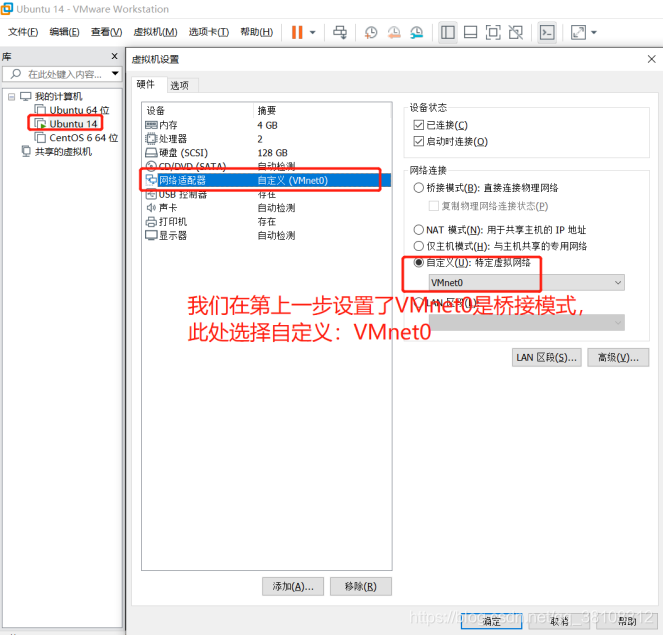
Task: Click the full screen mode icon
Action: point(493,32)
